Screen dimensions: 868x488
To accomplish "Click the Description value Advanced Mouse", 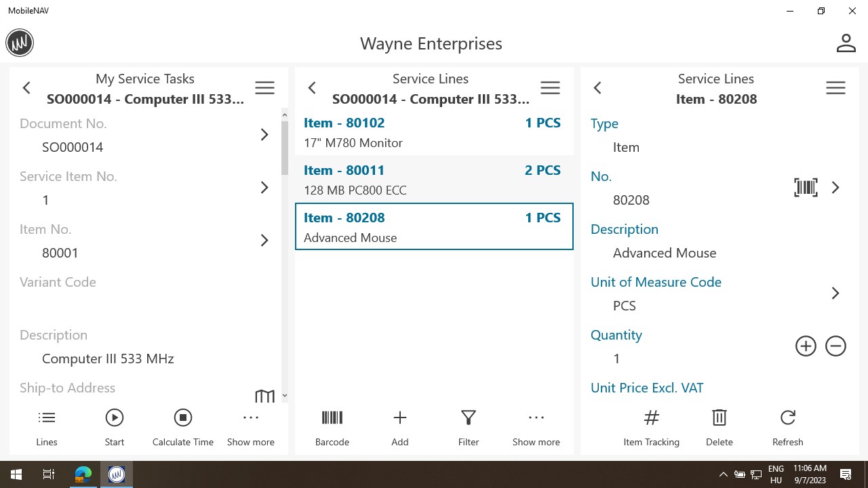I will [x=665, y=253].
